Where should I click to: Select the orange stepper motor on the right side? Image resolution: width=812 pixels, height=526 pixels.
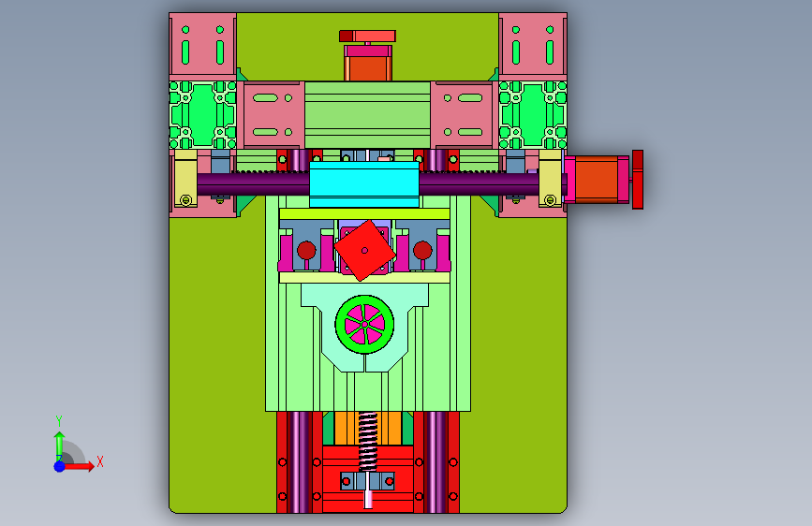[598, 179]
